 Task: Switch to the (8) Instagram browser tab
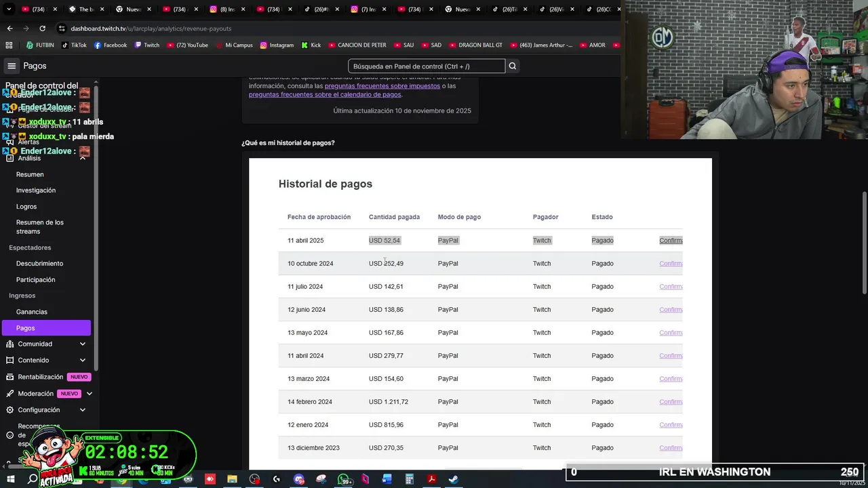(x=227, y=9)
